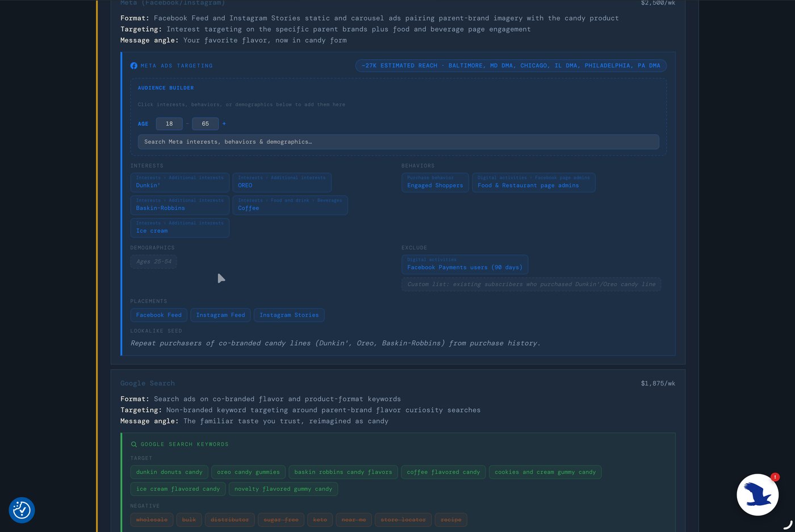Screen dimensions: 795x532
Task: Click the negative keyword keto
Action: tap(320, 520)
